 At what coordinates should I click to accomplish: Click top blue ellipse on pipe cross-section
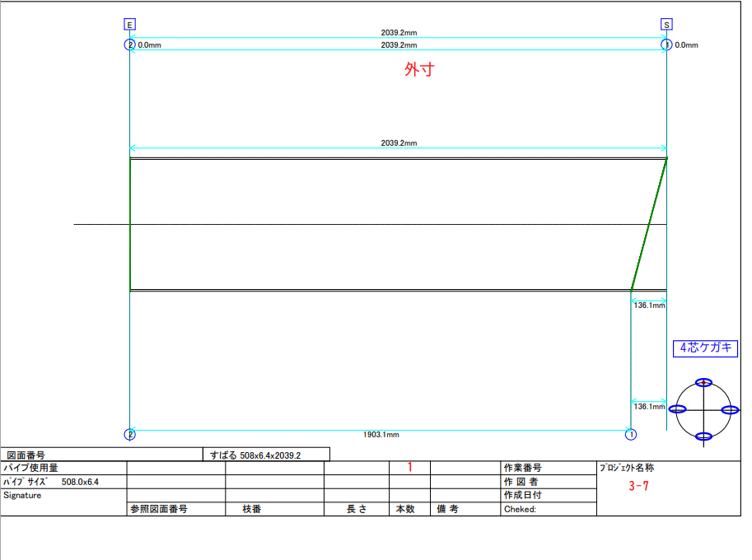(703, 382)
